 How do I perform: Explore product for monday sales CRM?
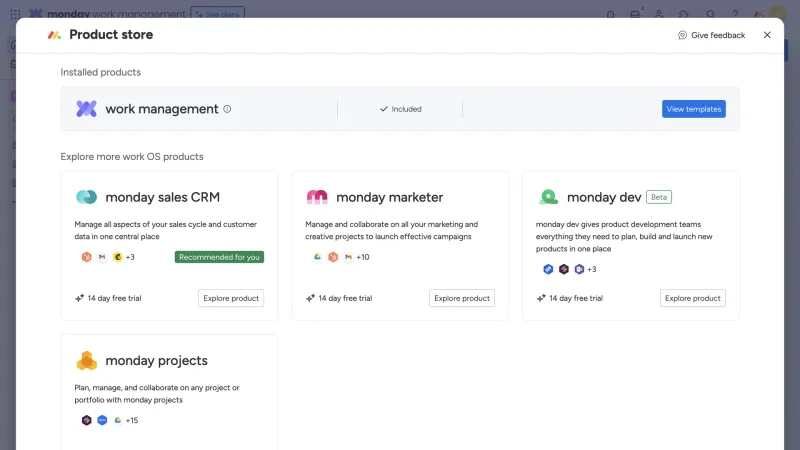click(x=231, y=298)
